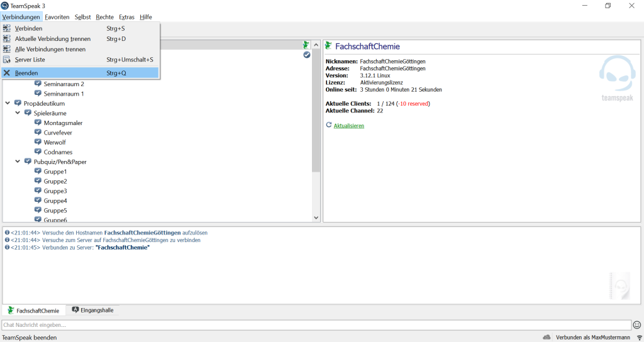Click the Verbunden als MaxMustermann status text

coord(592,338)
